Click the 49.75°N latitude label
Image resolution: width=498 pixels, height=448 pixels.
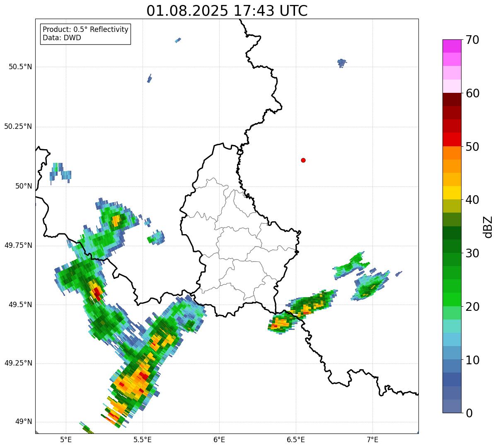click(x=18, y=245)
